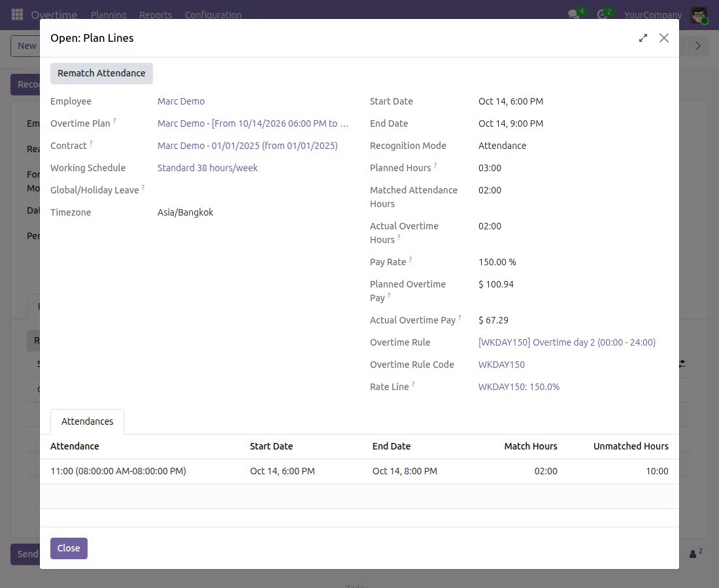Click the 150.00 % pay rate value
This screenshot has height=588, width=719.
(x=497, y=262)
